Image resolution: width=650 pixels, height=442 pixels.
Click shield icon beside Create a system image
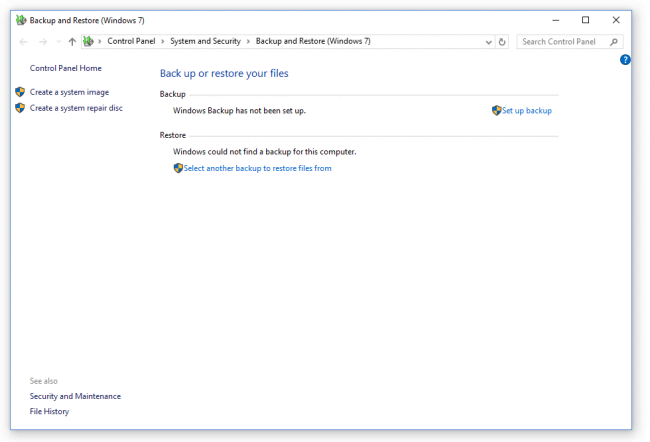point(20,92)
